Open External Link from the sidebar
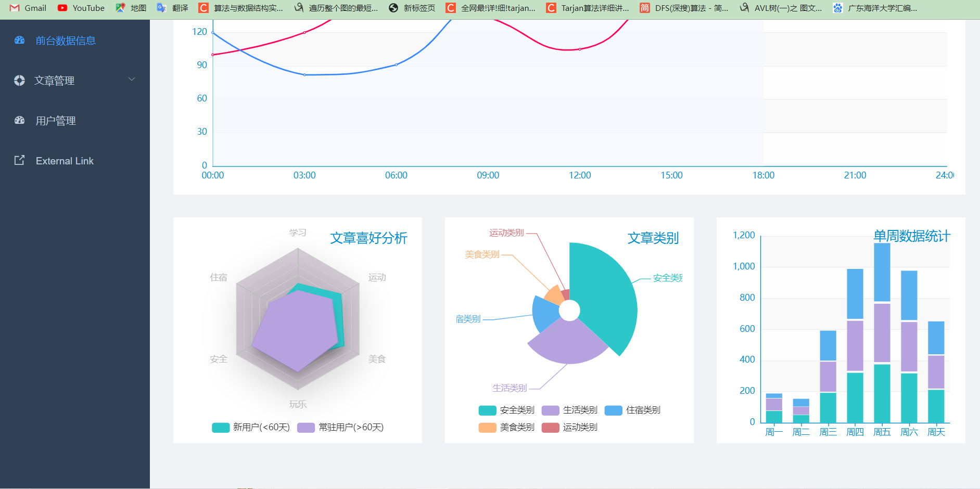This screenshot has height=489, width=980. pos(75,161)
